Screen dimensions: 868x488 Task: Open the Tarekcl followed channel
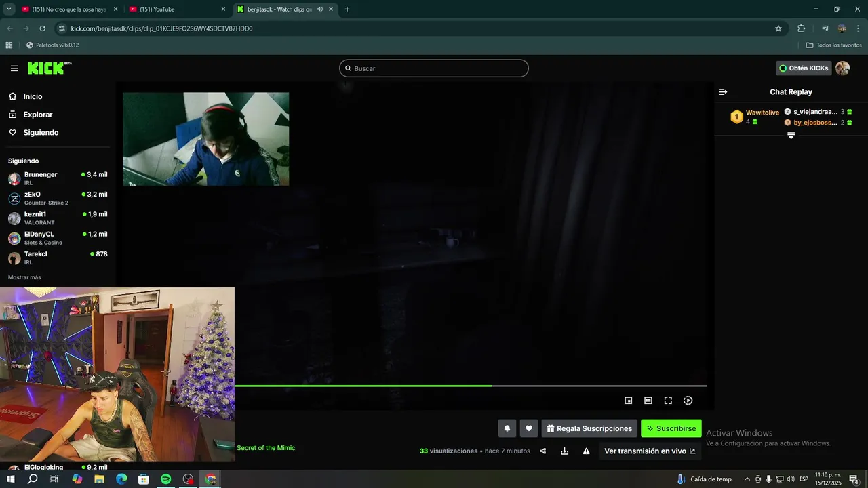coord(58,258)
